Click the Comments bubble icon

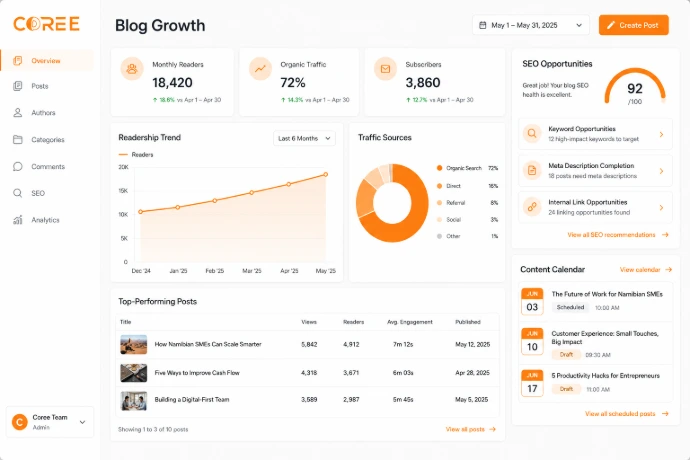(x=18, y=166)
